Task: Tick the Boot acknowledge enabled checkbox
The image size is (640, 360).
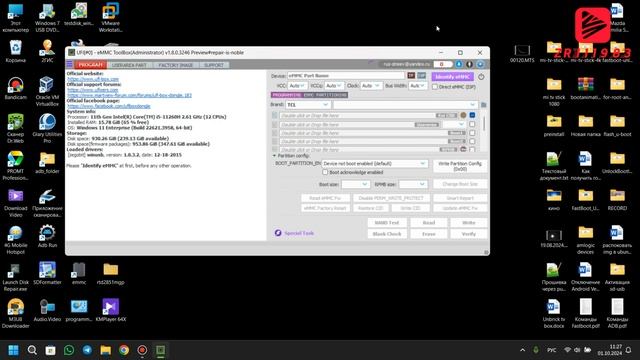Action: click(325, 172)
